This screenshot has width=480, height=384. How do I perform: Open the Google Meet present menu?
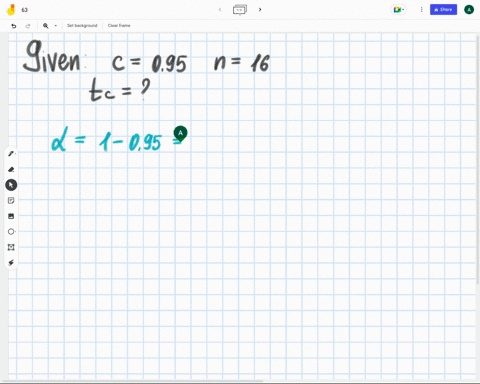tap(398, 10)
